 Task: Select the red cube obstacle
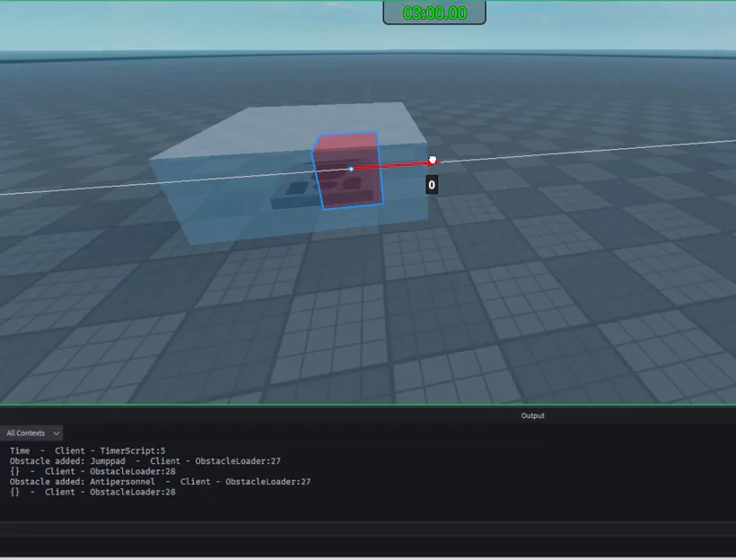(348, 171)
